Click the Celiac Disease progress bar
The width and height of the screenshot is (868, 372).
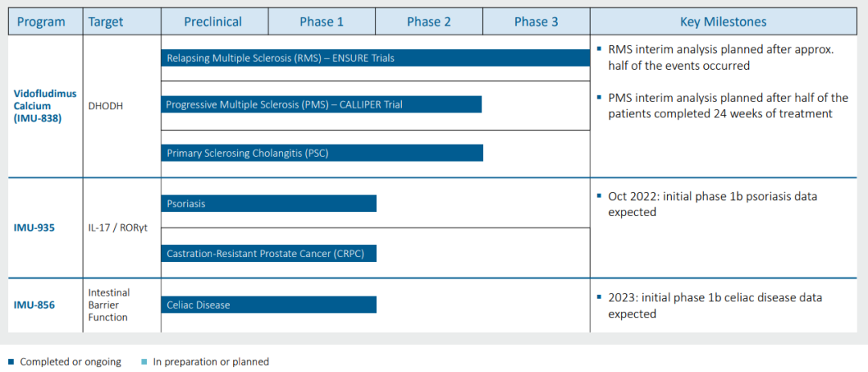tap(268, 305)
